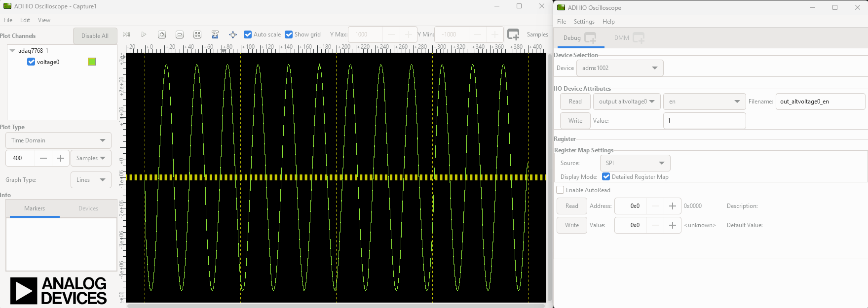
Task: Collapse the adaq7768-1 tree node
Action: click(x=12, y=51)
